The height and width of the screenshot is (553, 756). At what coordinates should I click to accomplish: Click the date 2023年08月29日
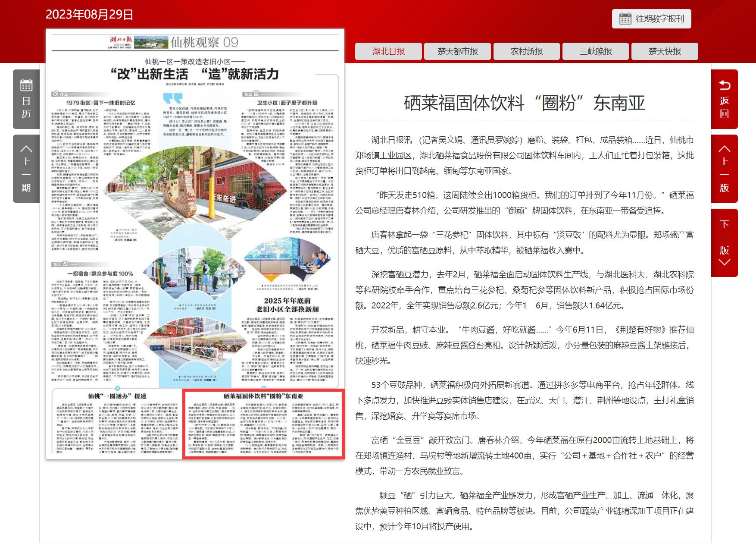[x=89, y=15]
